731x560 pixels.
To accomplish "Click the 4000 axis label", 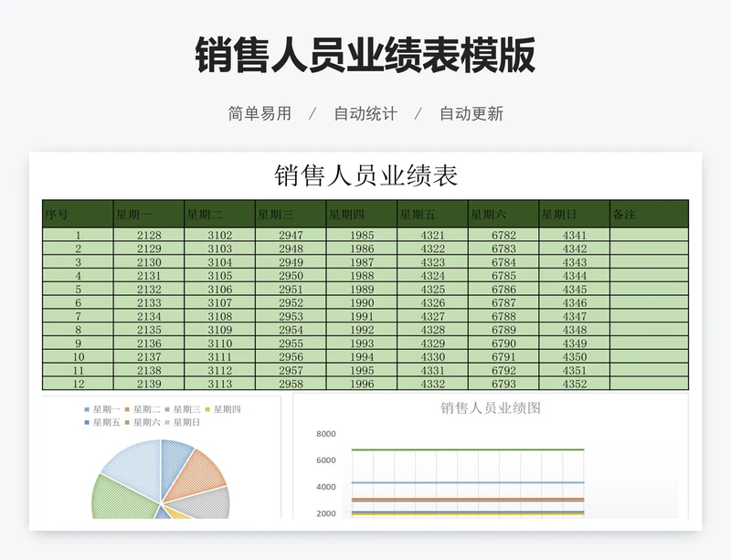I will tap(326, 487).
